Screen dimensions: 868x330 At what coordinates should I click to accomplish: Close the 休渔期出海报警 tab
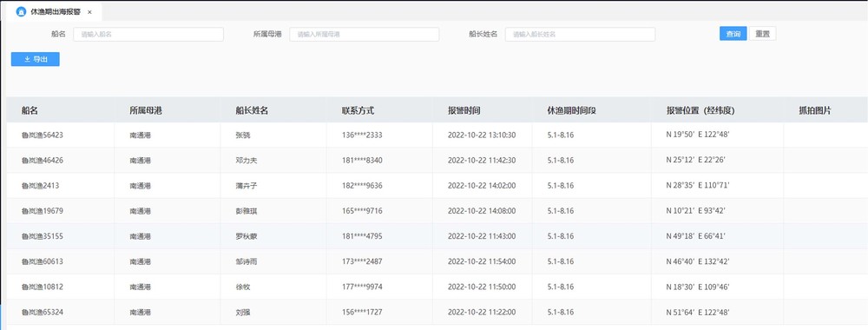(x=89, y=12)
